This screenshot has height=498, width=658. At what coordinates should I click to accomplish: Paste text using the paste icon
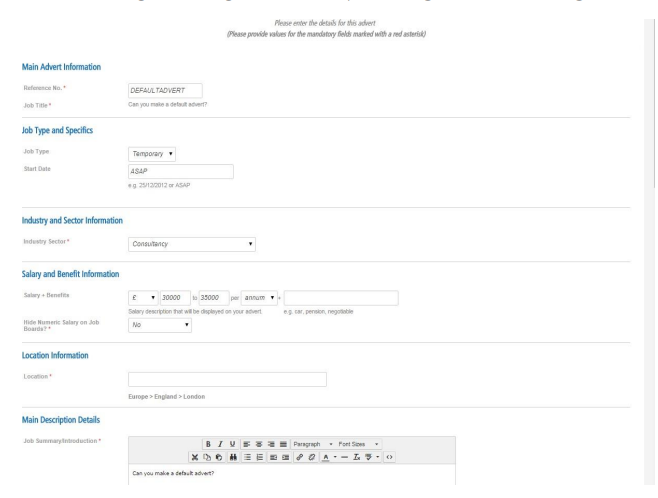click(219, 457)
